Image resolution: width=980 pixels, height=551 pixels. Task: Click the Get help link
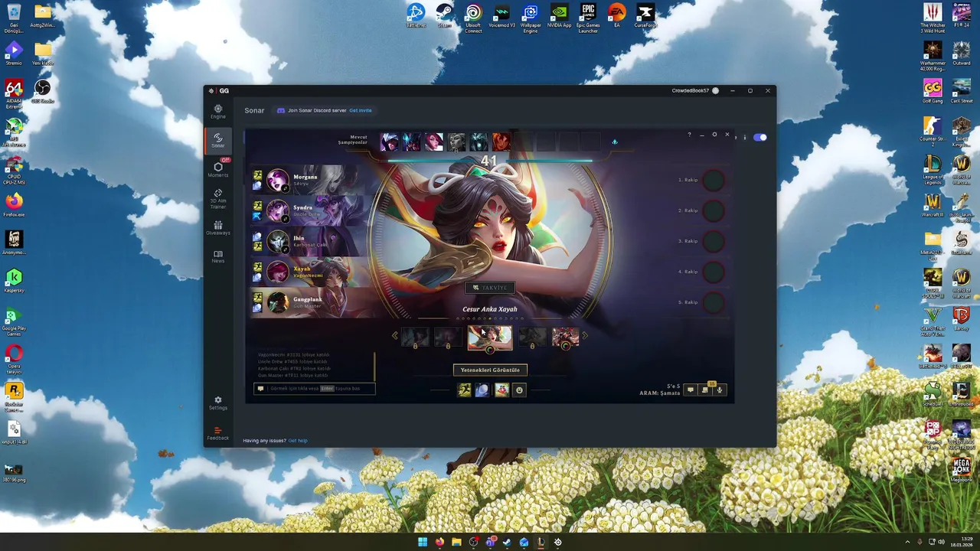tap(298, 441)
